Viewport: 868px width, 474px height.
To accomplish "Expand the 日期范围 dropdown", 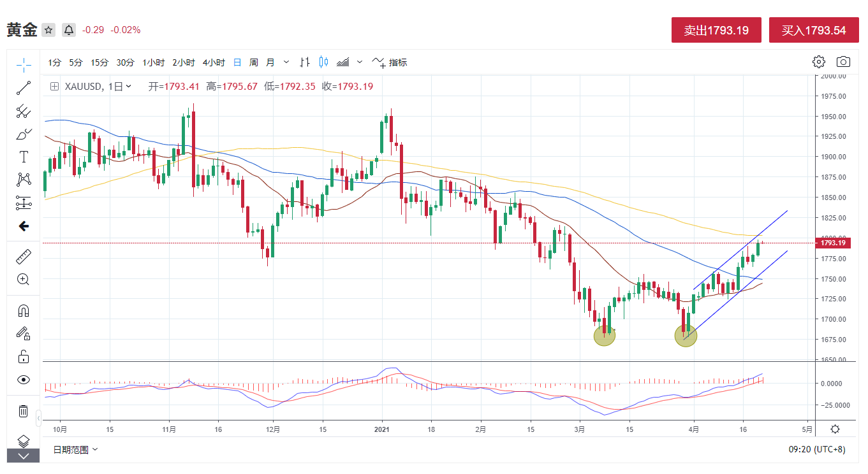I will point(75,450).
